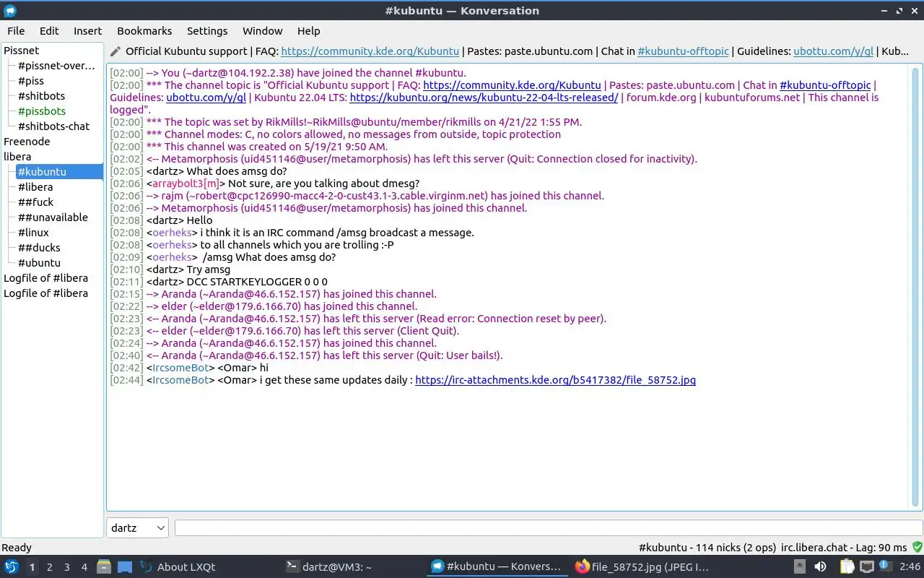Open community.kde.org/Kubuntu link in chat log
Image resolution: width=924 pixels, height=578 pixels.
click(x=512, y=85)
